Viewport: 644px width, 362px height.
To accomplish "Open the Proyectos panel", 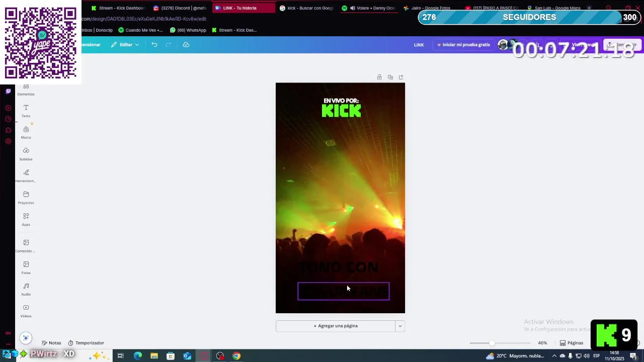I will coord(26,198).
